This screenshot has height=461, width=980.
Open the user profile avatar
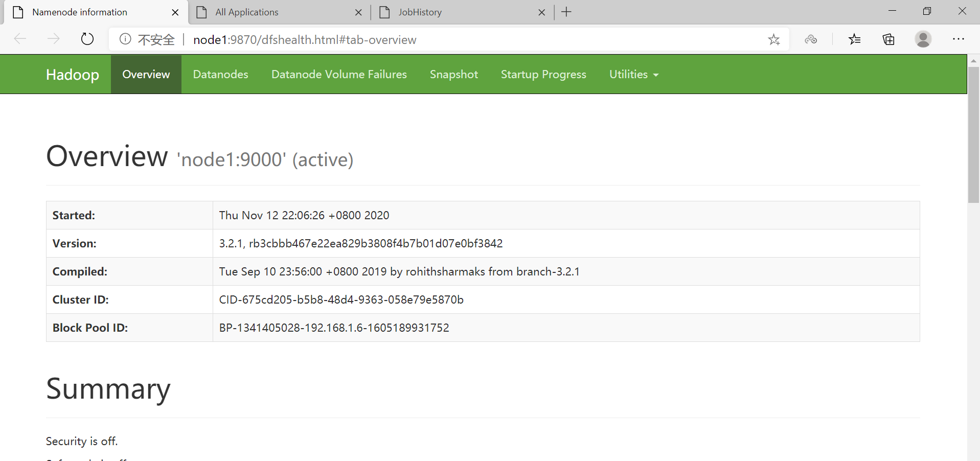coord(923,39)
